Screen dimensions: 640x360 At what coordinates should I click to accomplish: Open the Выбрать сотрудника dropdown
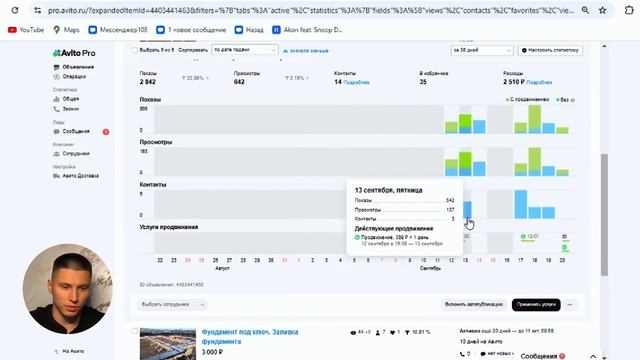172,304
